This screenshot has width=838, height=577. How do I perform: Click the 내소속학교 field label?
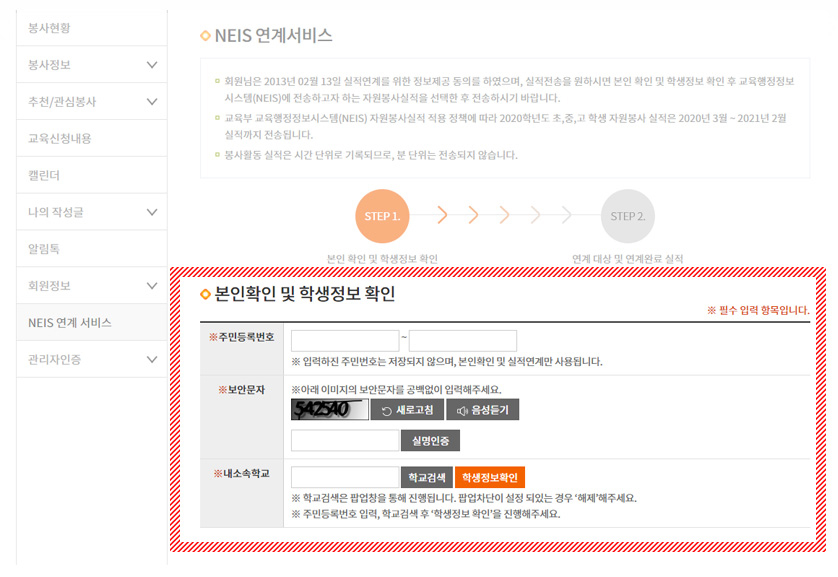[242, 473]
